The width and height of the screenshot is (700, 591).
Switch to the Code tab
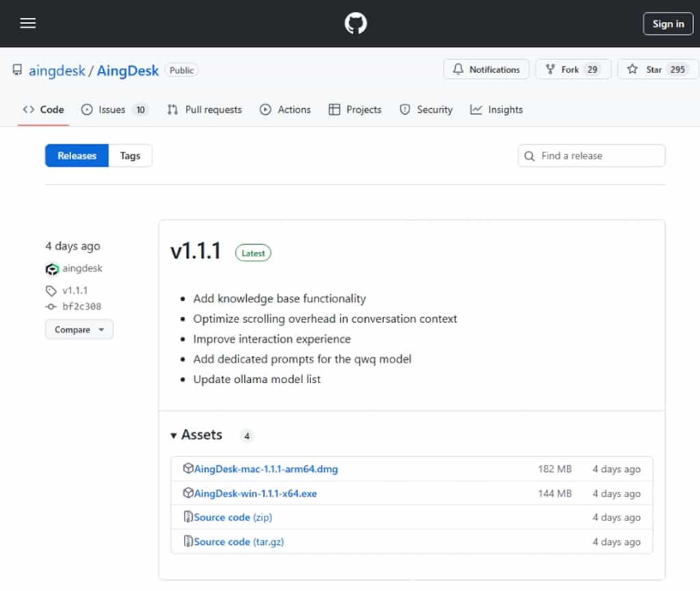coord(43,109)
